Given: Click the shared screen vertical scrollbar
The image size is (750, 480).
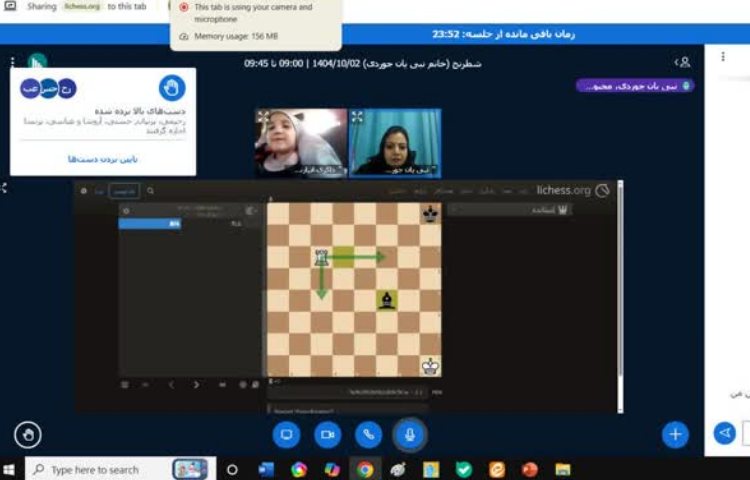Looking at the screenshot, I should coord(620,296).
